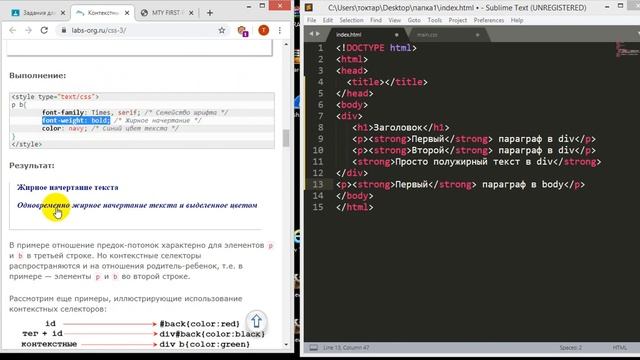The image size is (640, 360).
Task: Open Sublime Text Find menu
Action: [376, 20]
